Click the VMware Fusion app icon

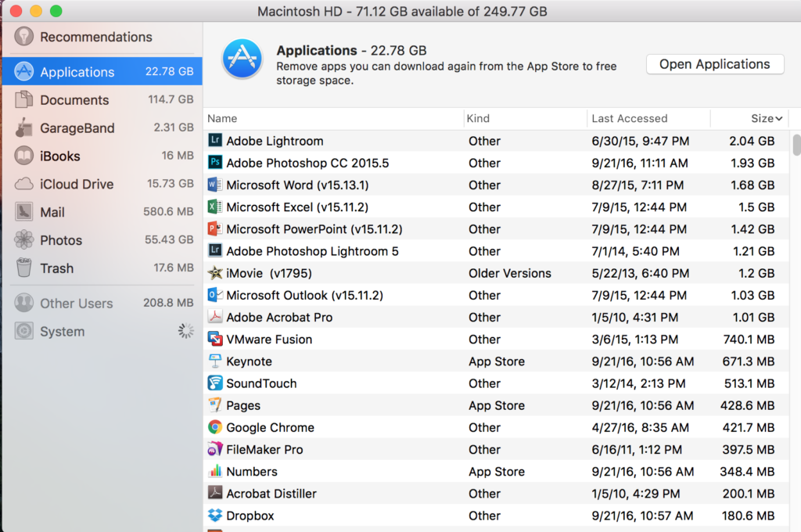(215, 339)
